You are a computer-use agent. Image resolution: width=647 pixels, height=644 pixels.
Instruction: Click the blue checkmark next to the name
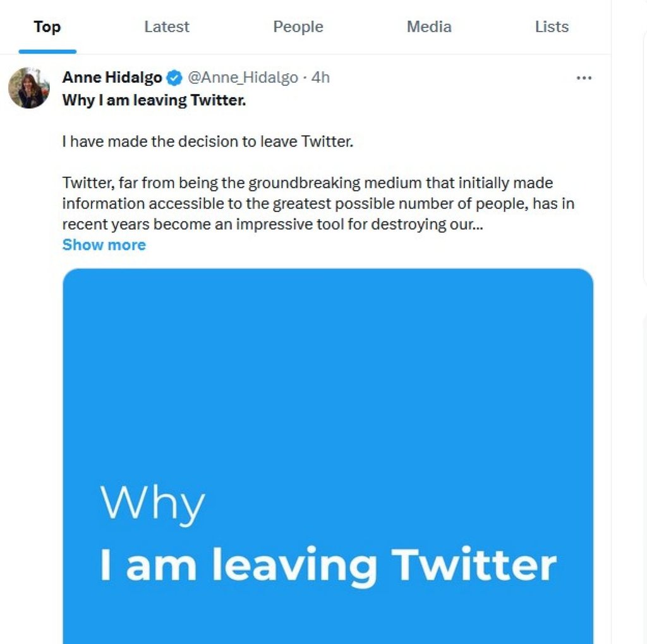(x=172, y=77)
